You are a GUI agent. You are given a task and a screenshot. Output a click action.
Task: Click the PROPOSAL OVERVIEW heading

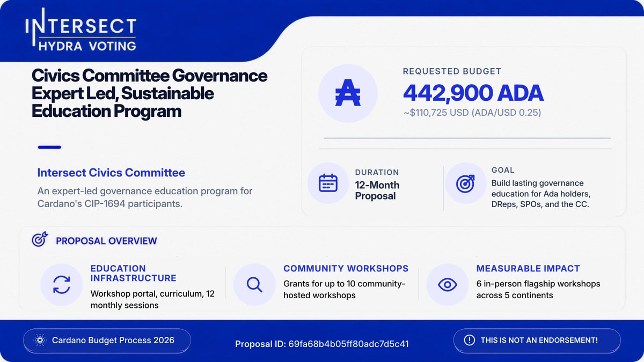click(106, 241)
